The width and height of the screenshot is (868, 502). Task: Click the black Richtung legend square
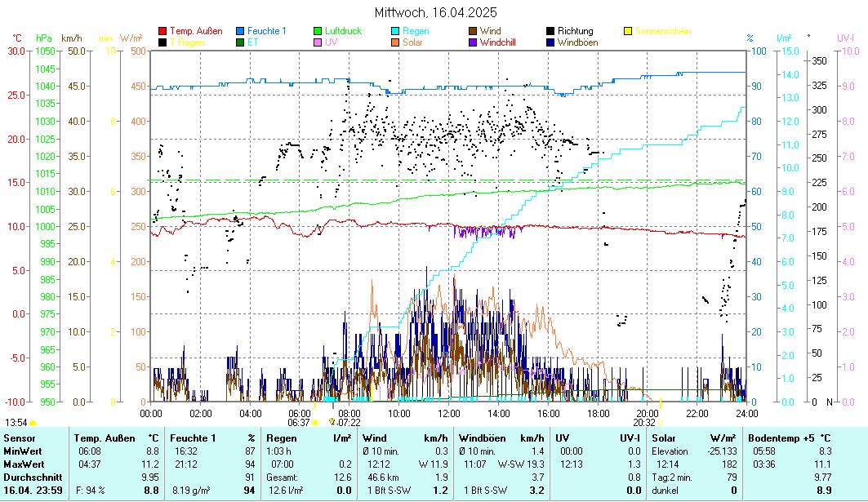(x=551, y=31)
